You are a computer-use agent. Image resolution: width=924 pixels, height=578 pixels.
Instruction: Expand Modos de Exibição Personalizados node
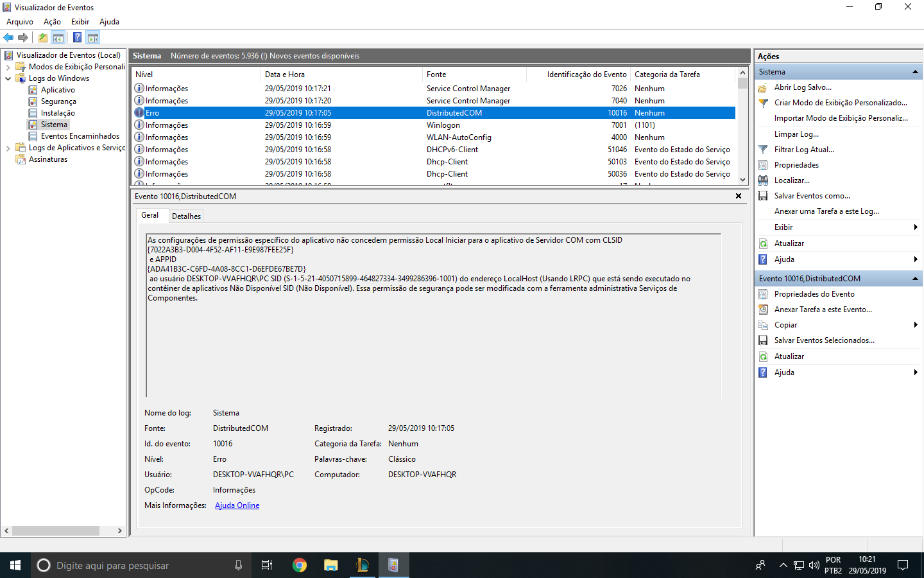[8, 67]
